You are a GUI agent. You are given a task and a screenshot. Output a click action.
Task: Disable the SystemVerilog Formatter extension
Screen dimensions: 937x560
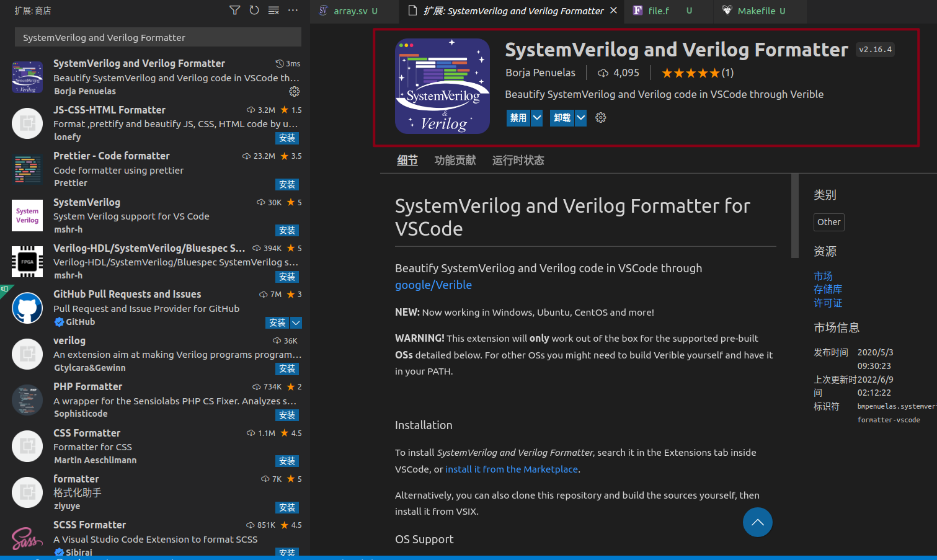[518, 118]
